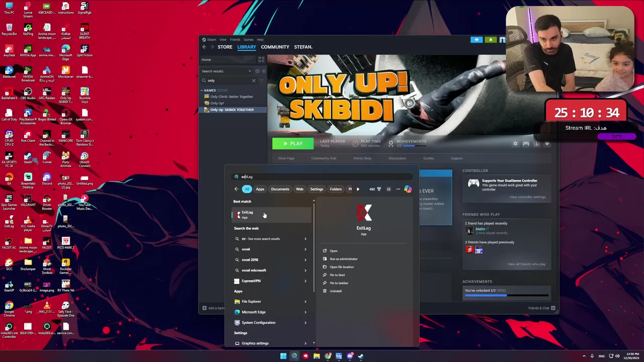Viewport: 644px width, 362px height.
Task: Select the Folders search filter tab
Action: pyautogui.click(x=336, y=189)
